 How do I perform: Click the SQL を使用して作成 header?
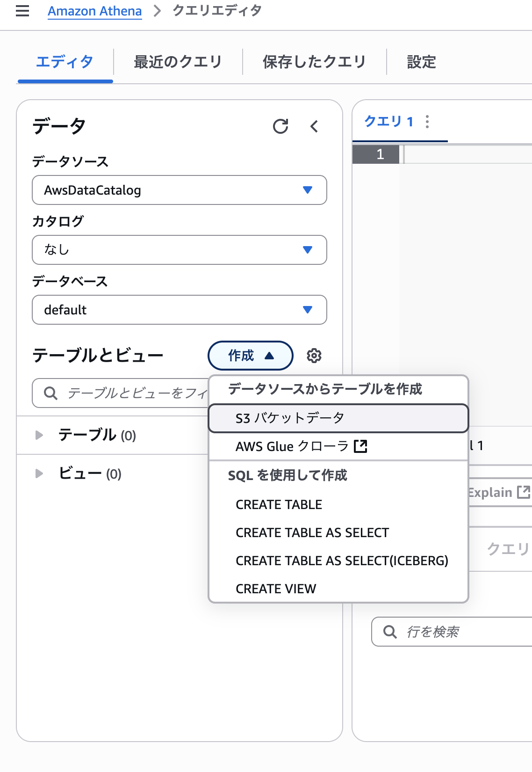[288, 475]
